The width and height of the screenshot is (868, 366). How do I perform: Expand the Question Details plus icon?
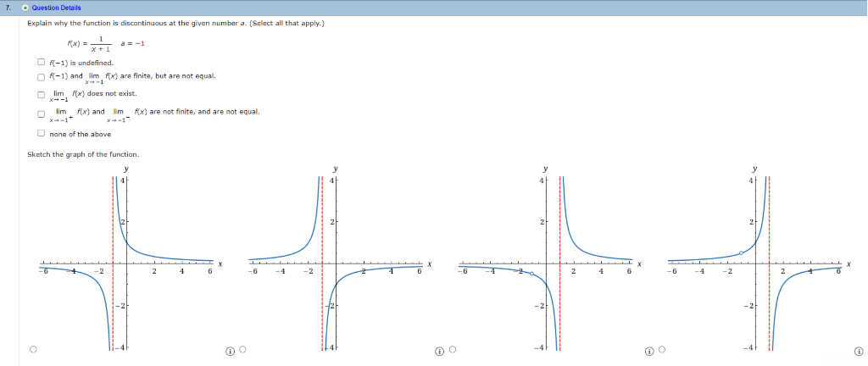click(x=25, y=8)
